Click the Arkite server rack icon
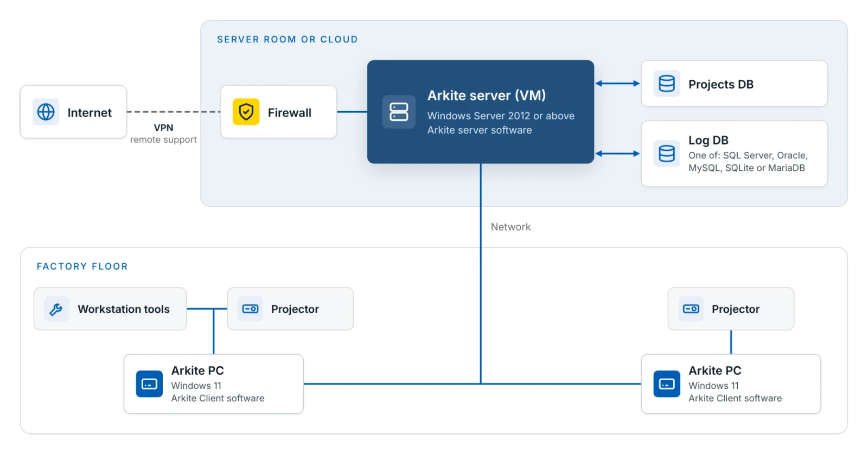 coord(399,112)
